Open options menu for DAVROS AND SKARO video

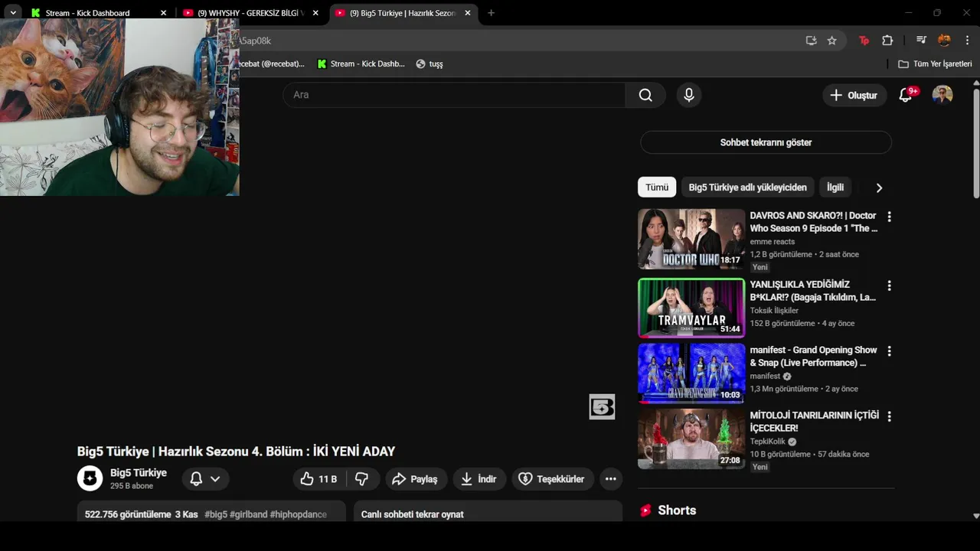click(889, 217)
